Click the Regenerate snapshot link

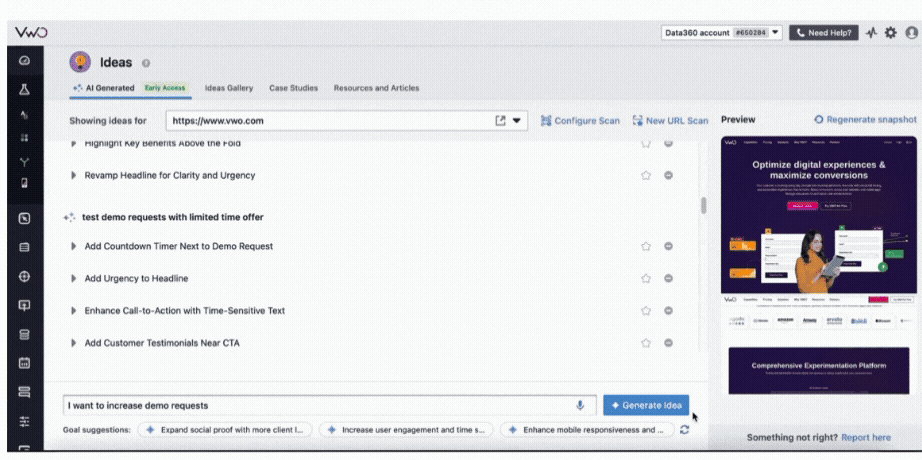point(865,119)
